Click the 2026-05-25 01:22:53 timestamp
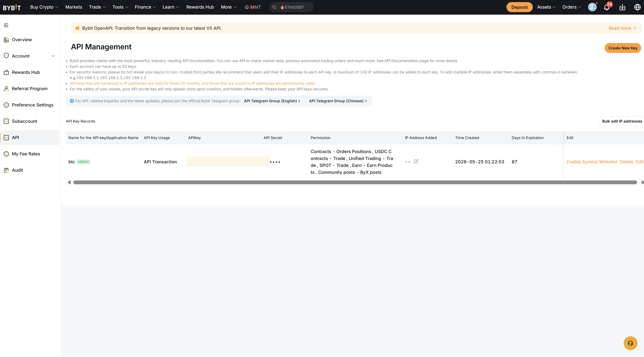 tap(479, 162)
